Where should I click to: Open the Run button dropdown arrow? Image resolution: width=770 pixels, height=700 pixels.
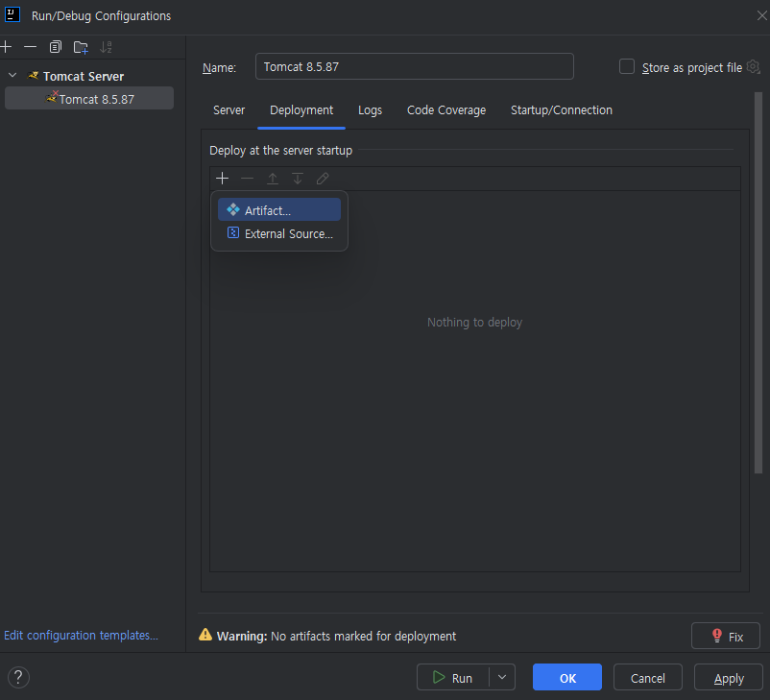[502, 677]
